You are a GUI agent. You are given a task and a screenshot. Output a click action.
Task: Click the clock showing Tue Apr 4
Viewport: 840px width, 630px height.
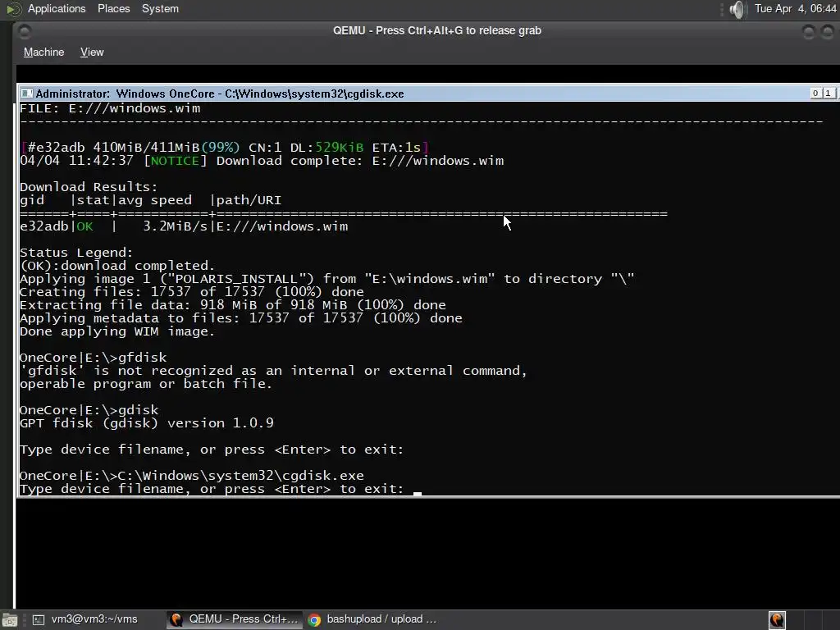[x=795, y=8]
